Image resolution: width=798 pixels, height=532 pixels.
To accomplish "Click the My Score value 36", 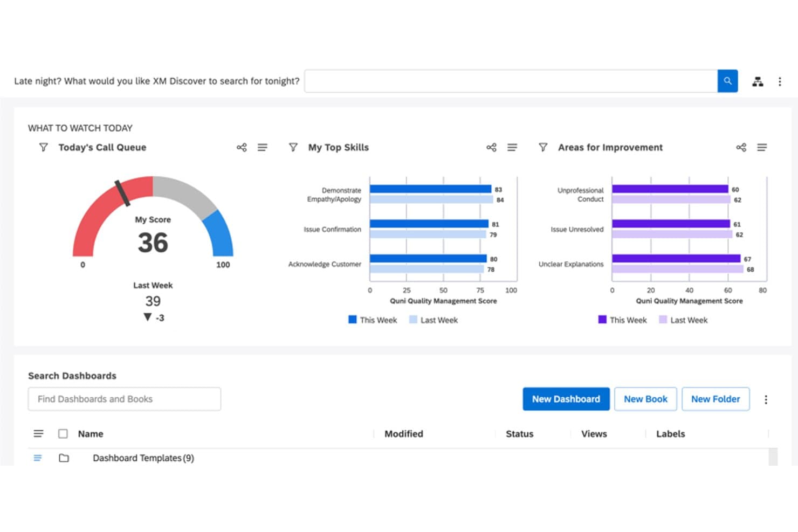I will click(153, 243).
